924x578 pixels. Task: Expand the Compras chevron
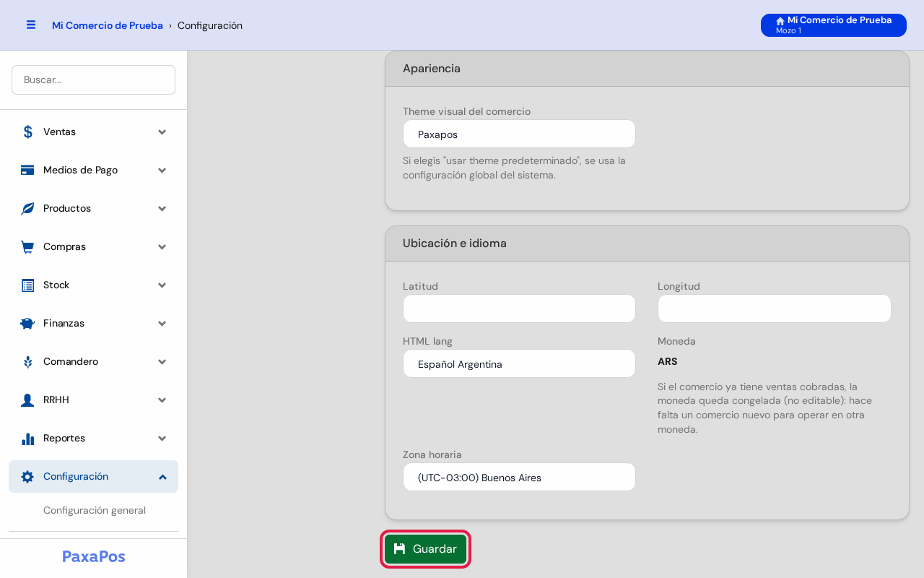[x=162, y=247]
